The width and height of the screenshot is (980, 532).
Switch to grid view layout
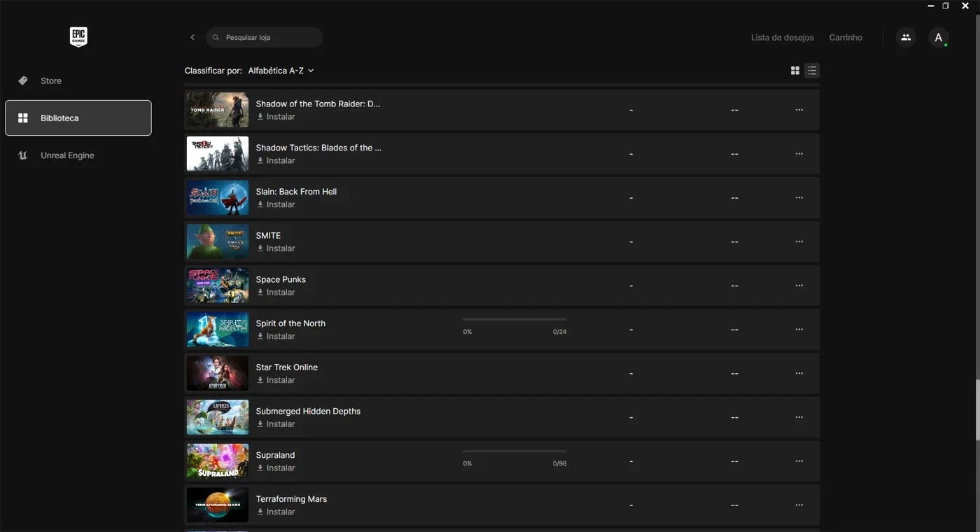(795, 71)
